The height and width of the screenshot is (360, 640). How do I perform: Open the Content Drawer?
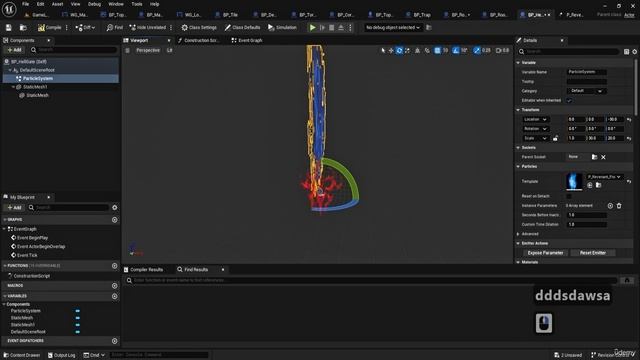click(x=22, y=355)
